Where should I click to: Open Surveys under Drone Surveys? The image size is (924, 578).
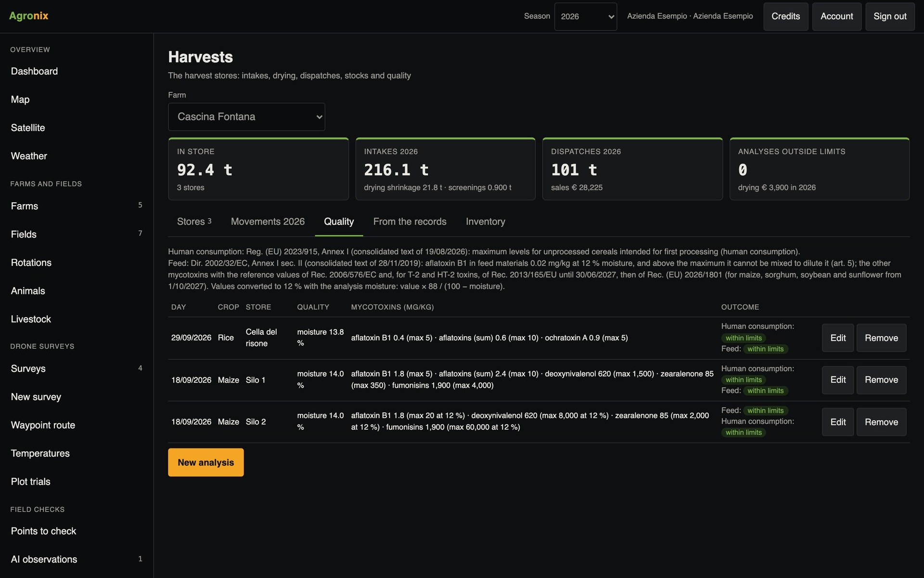click(x=77, y=368)
